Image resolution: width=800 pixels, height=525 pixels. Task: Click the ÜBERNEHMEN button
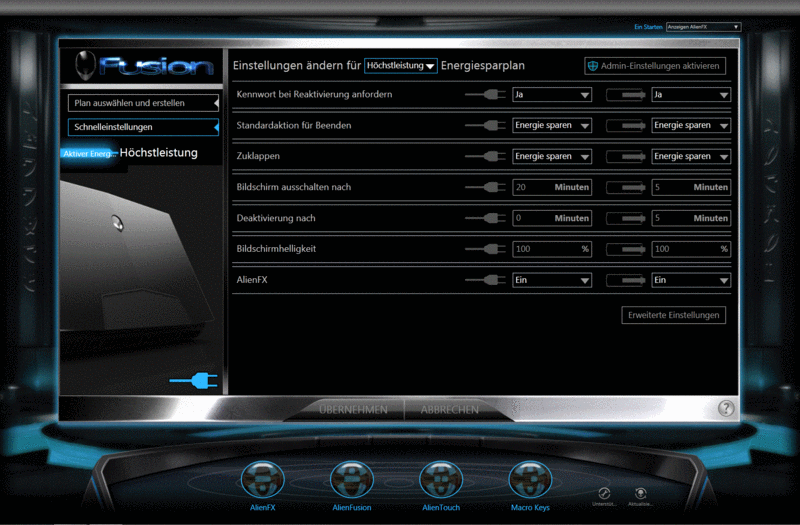point(353,410)
